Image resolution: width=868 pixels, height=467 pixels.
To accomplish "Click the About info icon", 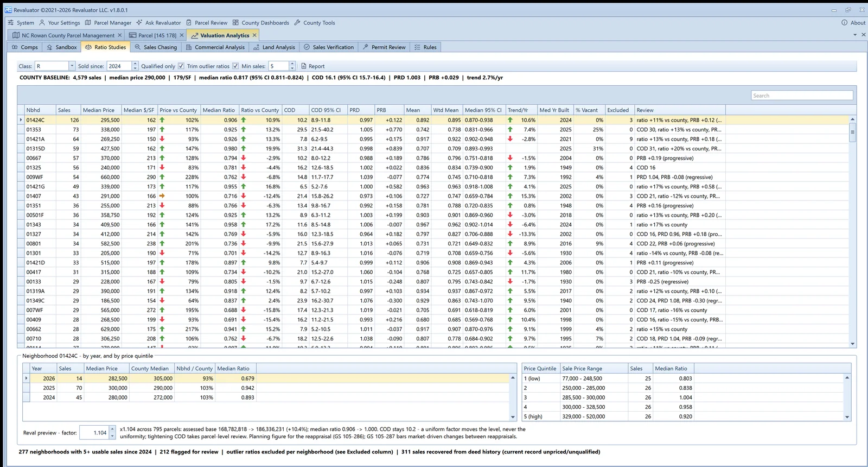I will [x=844, y=23].
